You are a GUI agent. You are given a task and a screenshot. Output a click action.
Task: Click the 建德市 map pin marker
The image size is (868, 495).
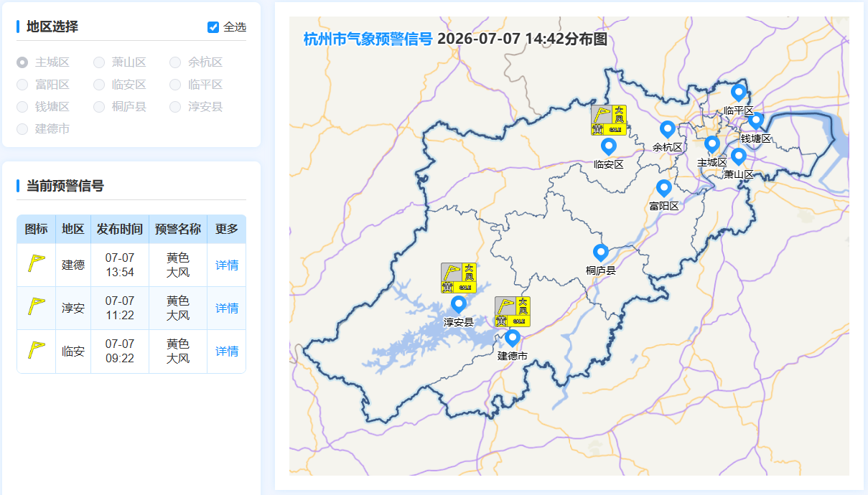click(x=513, y=338)
